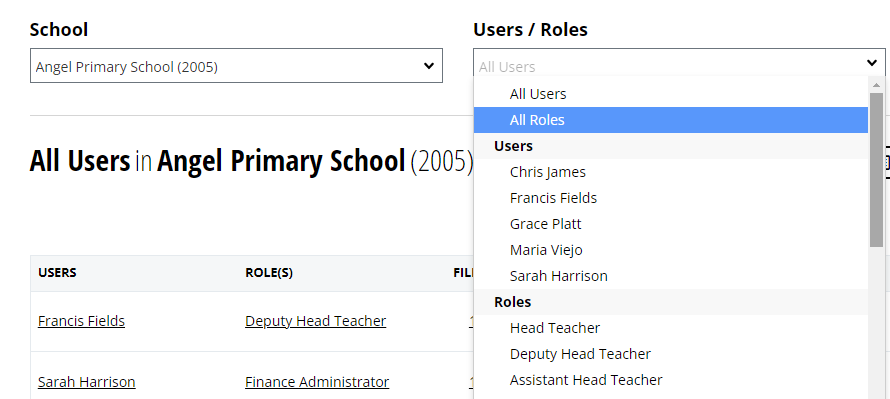Click the dropdown list scrollbar thumb

876,170
